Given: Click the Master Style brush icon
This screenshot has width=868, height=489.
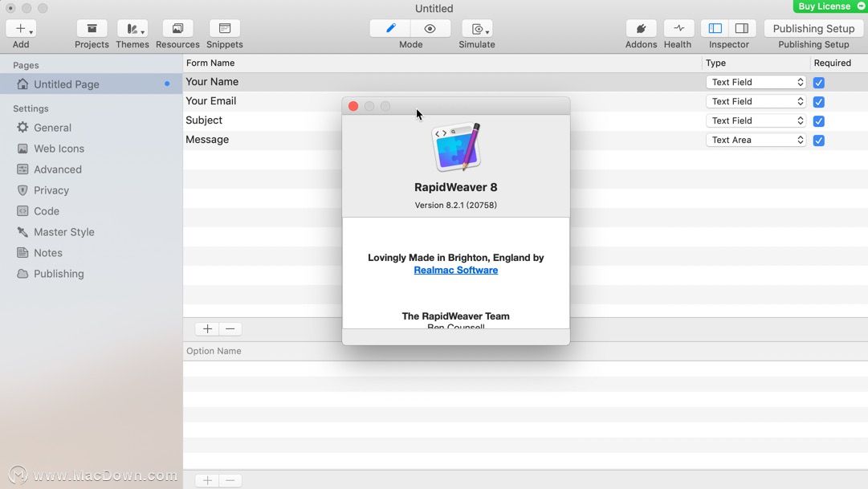Looking at the screenshot, I should (x=22, y=232).
